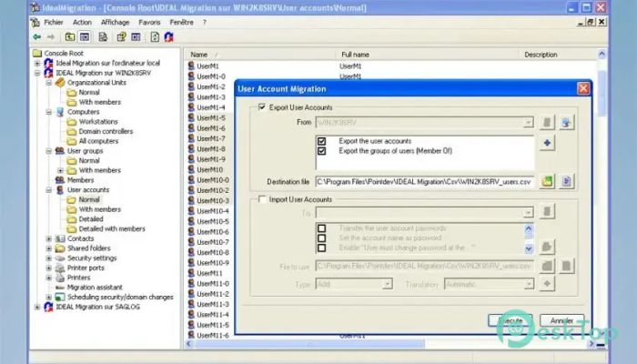Enable the Import User Accounts checkbox
The height and width of the screenshot is (364, 637).
point(262,199)
